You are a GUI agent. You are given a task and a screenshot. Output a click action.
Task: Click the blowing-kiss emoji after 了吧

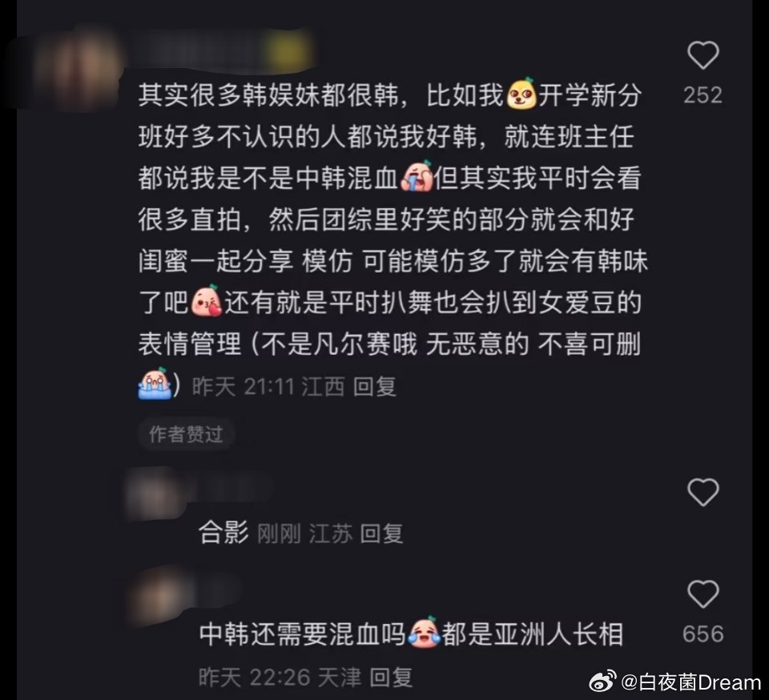[206, 300]
